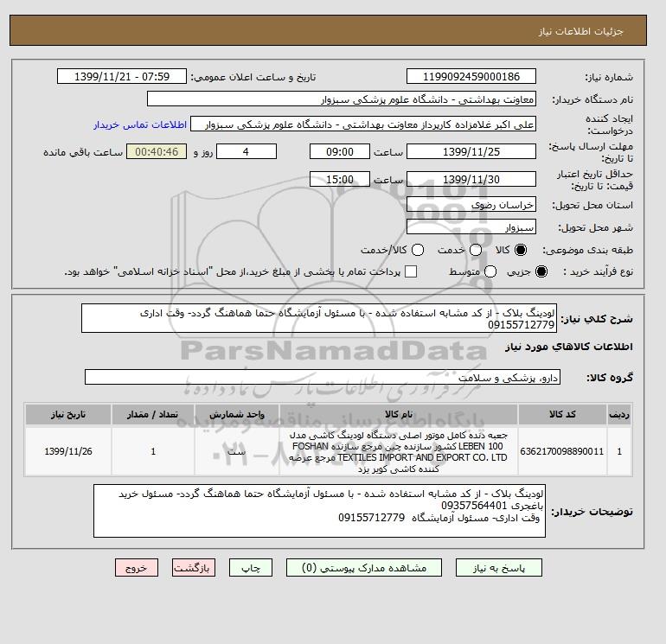Select the جزیی purchase type radio
666x644 pixels.
pos(541,271)
